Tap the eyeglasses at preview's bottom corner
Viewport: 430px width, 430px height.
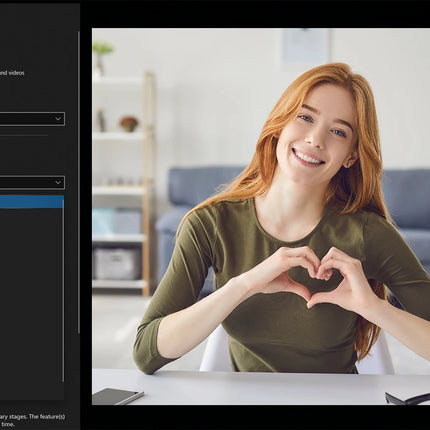[407, 398]
